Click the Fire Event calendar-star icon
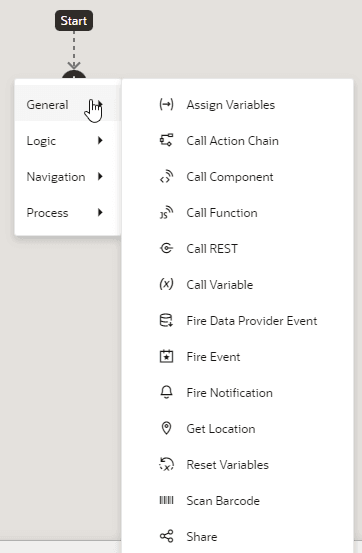362x553 pixels. (166, 357)
